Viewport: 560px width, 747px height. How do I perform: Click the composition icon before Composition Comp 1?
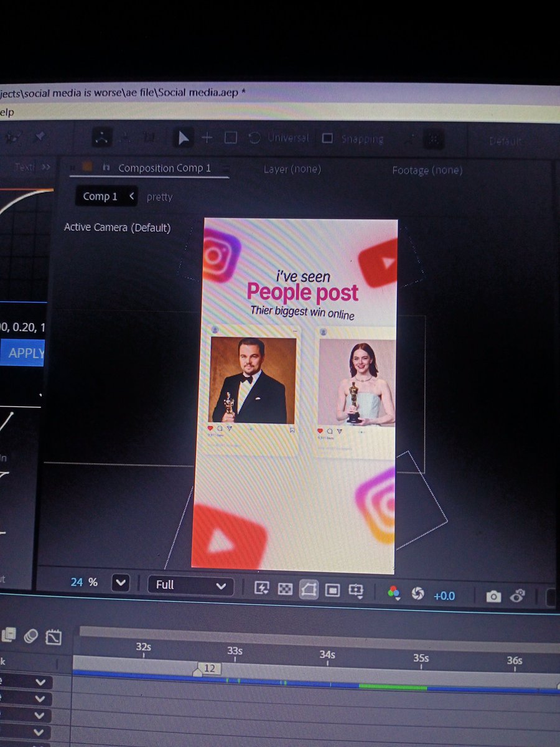pos(106,167)
